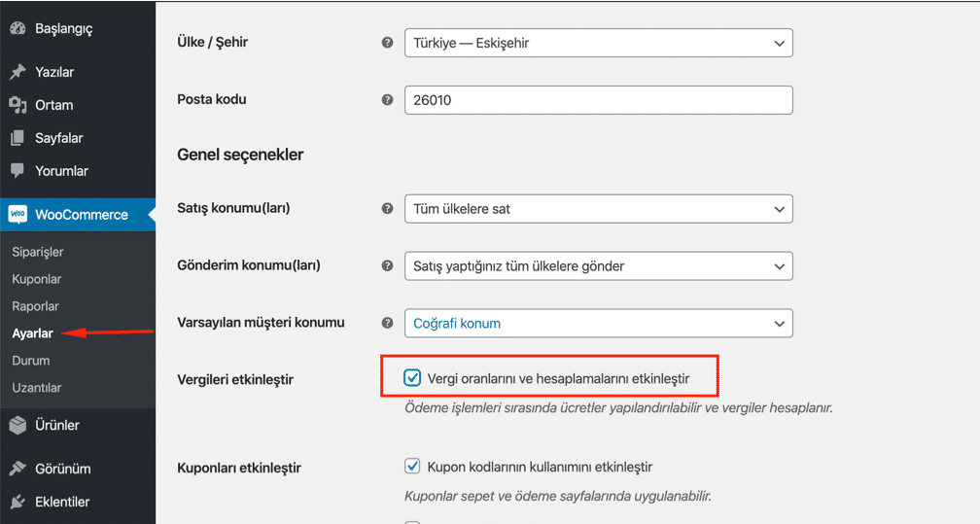Click the WooCommerce logo icon
Viewport: 980px width, 524px height.
point(17,215)
